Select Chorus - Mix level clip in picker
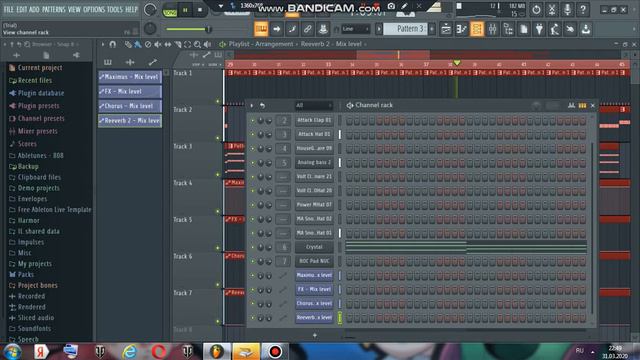Image resolution: width=640 pixels, height=360 pixels. 130,106
